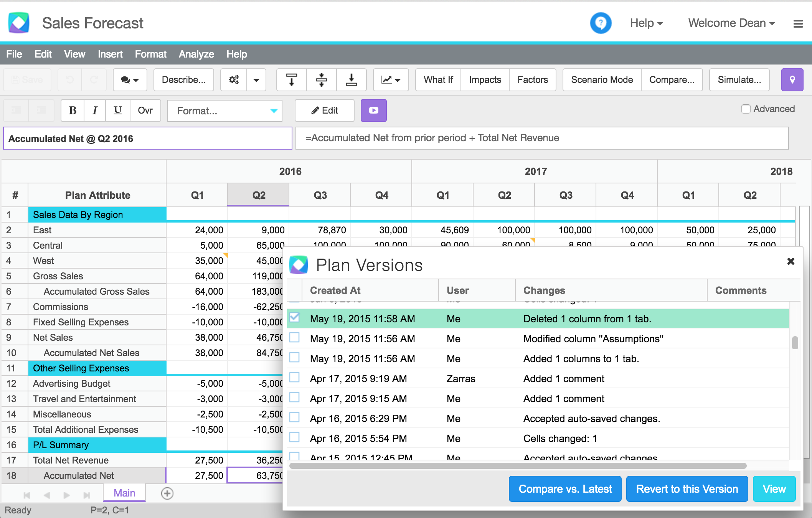Open the Format... dropdown
The height and width of the screenshot is (518, 812).
pos(225,111)
